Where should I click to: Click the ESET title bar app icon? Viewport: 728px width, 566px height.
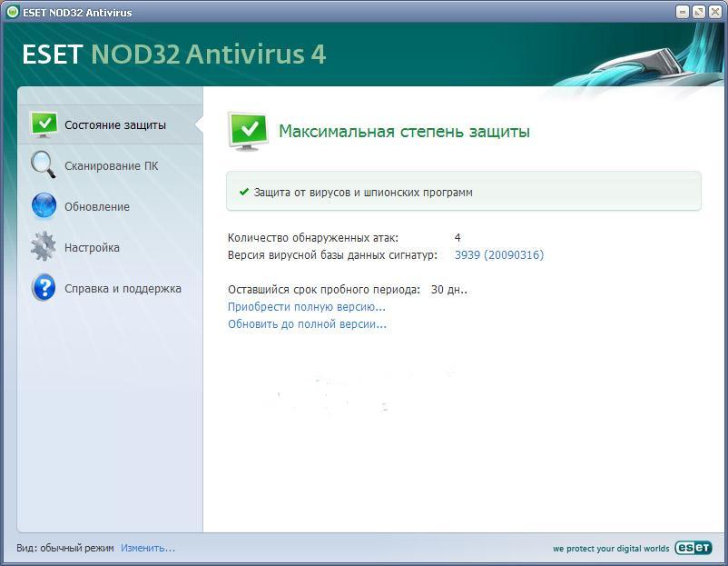click(x=13, y=12)
